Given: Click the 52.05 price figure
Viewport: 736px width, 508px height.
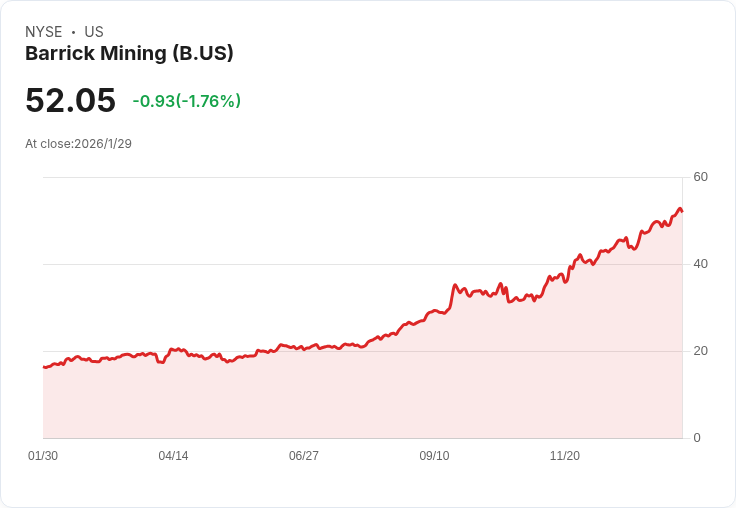Looking at the screenshot, I should (70, 100).
